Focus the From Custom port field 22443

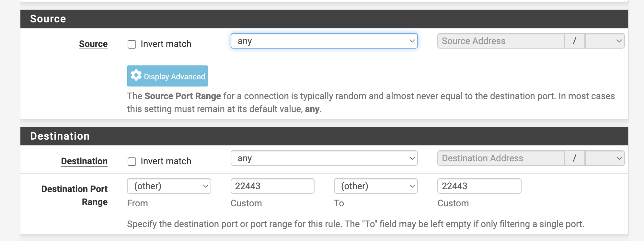coord(272,186)
